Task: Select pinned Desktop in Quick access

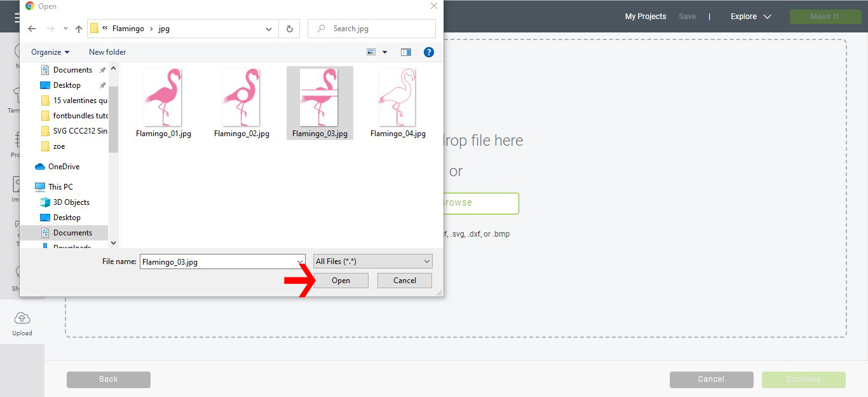Action: click(x=67, y=85)
